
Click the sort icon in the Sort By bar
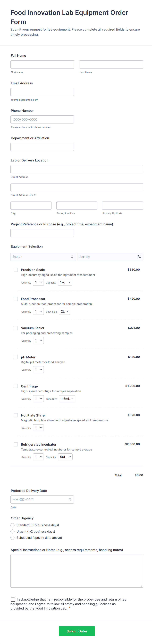(x=139, y=256)
